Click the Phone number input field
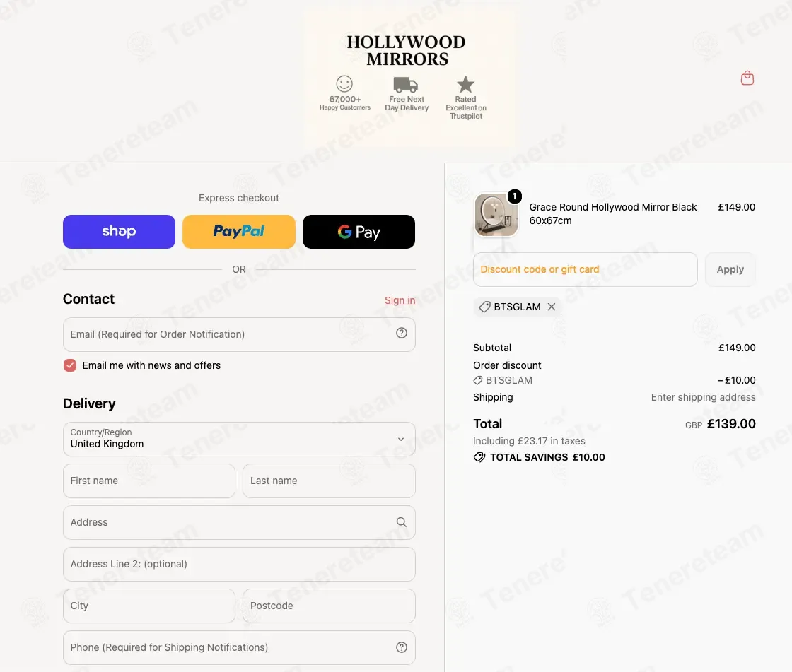The image size is (792, 672). pyautogui.click(x=239, y=647)
